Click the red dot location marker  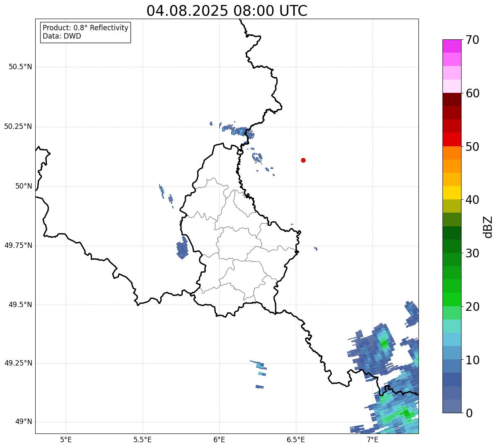click(303, 160)
